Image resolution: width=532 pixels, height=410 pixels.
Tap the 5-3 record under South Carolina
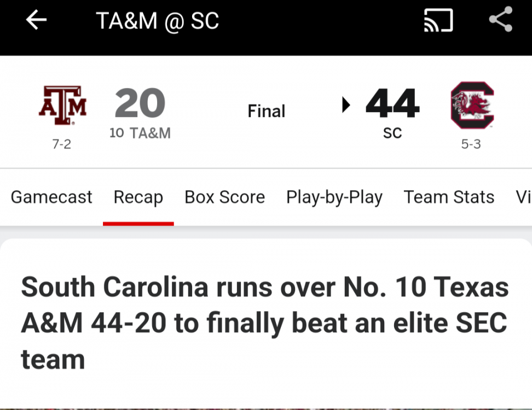pos(471,144)
